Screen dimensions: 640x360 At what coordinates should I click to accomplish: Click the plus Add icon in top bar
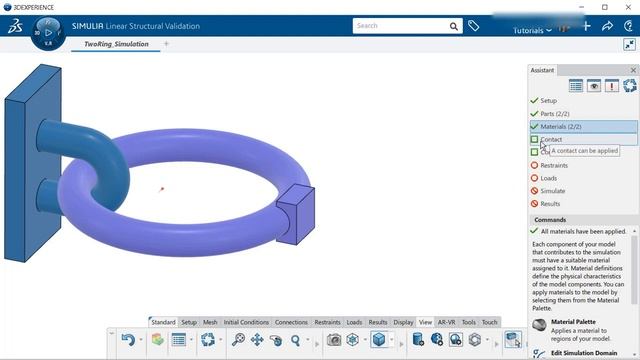pos(587,26)
